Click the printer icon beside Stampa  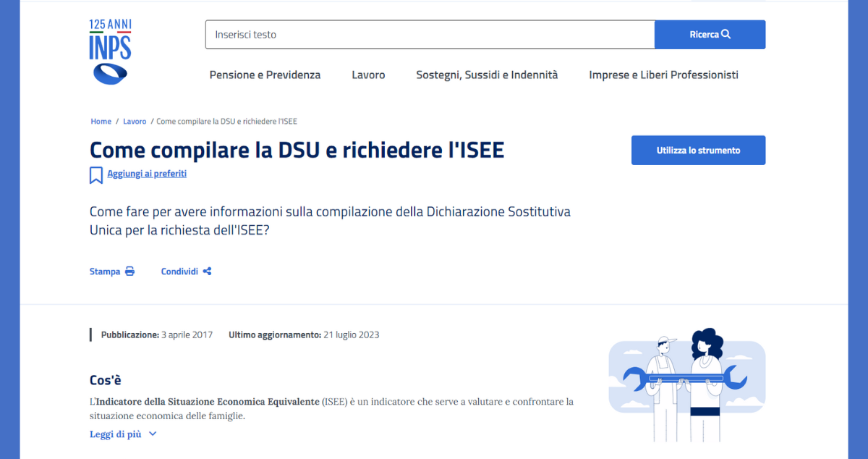(130, 271)
